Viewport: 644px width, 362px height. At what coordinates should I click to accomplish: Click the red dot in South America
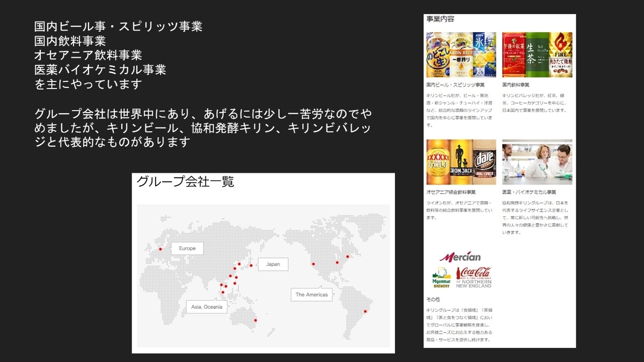click(x=365, y=311)
